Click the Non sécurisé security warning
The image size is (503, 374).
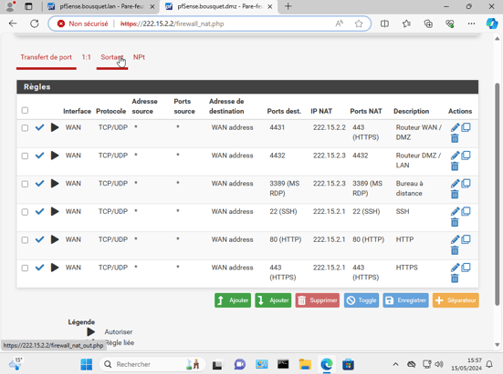pos(83,24)
